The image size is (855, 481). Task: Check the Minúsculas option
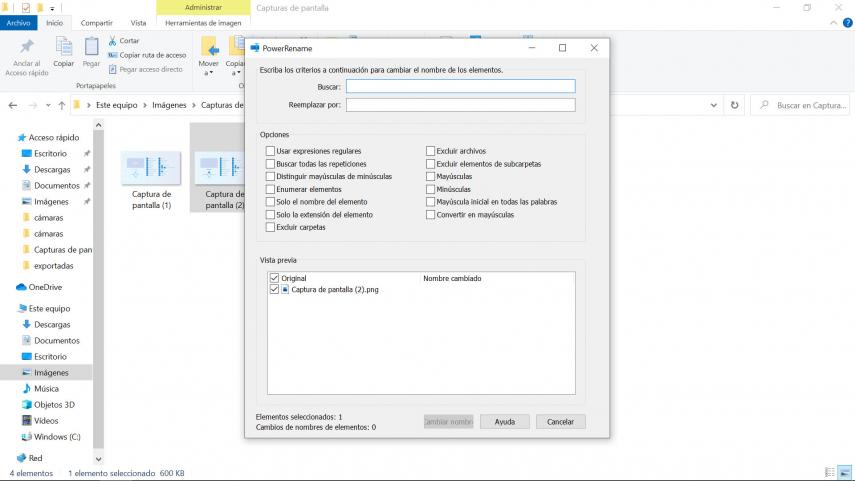tap(431, 189)
